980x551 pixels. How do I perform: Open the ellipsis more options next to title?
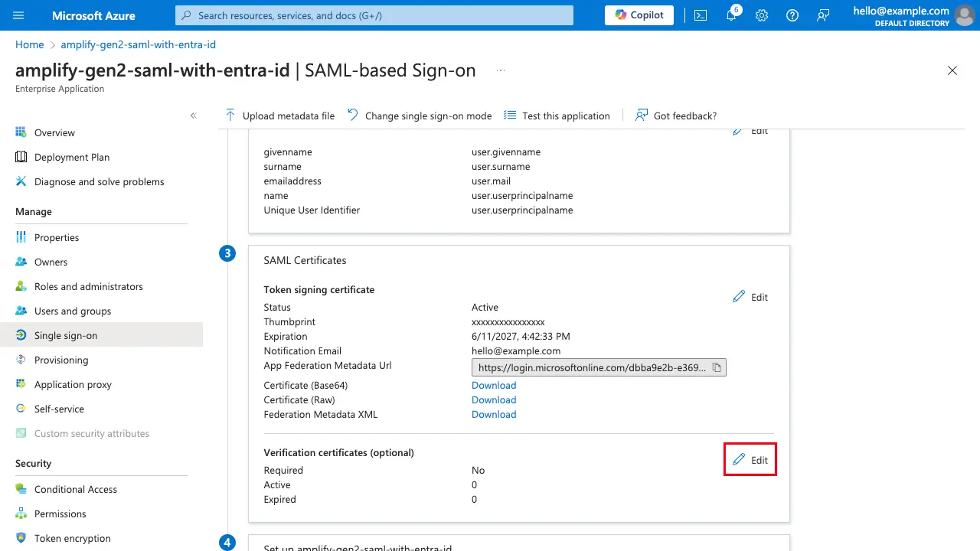(501, 70)
